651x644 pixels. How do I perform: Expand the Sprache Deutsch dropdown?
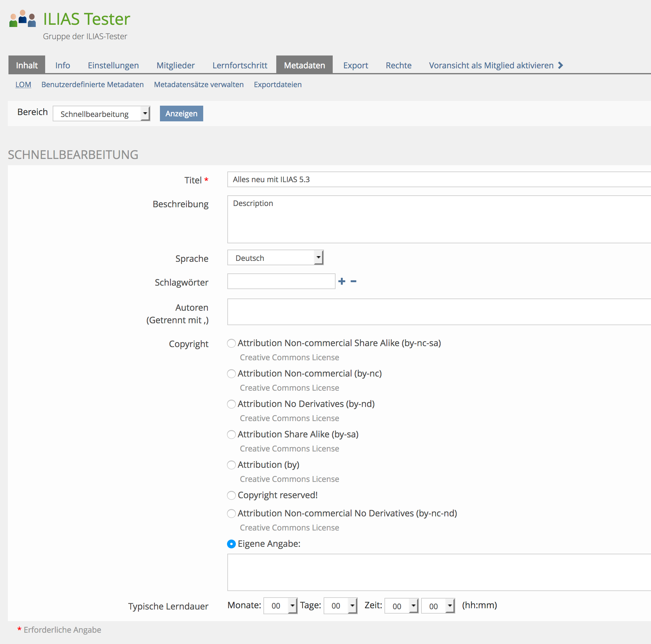(x=275, y=258)
